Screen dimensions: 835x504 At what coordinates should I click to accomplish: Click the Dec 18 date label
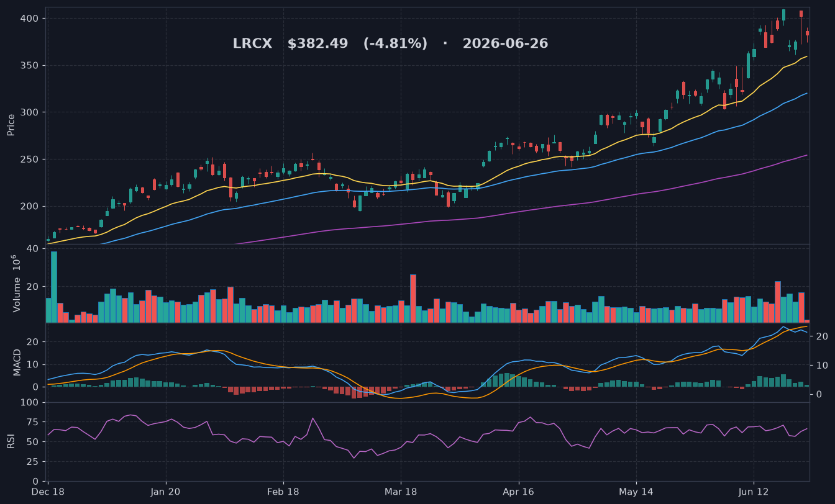pyautogui.click(x=48, y=492)
